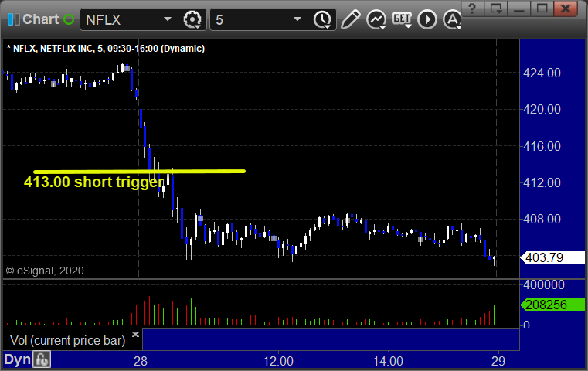Close the chart window

coord(566,9)
